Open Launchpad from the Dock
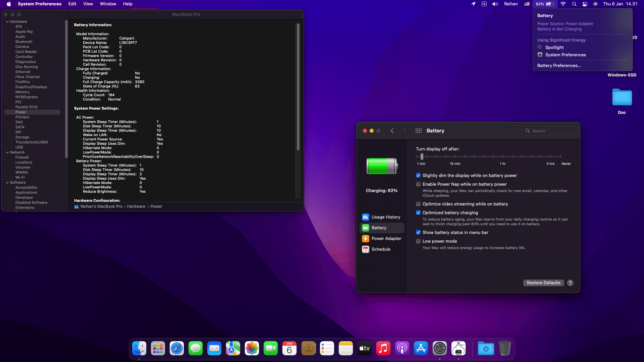This screenshot has width=644, height=362. pyautogui.click(x=158, y=349)
